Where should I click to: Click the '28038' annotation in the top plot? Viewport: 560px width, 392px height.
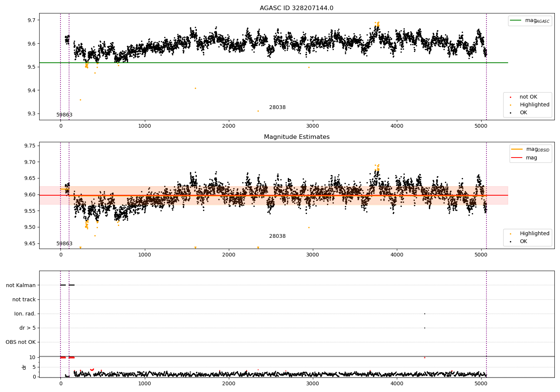point(277,108)
